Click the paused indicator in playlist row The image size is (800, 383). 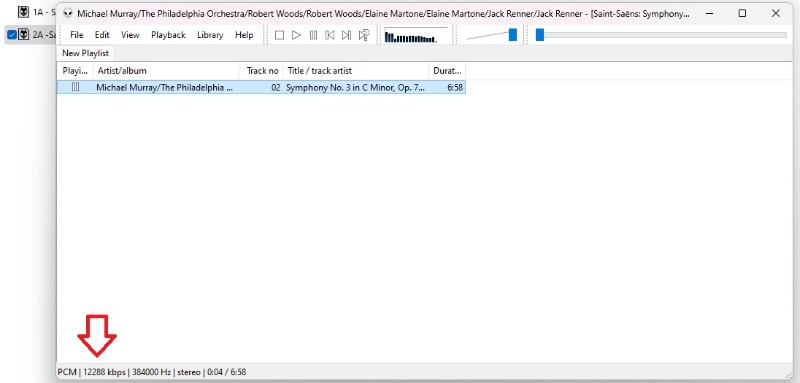[76, 87]
